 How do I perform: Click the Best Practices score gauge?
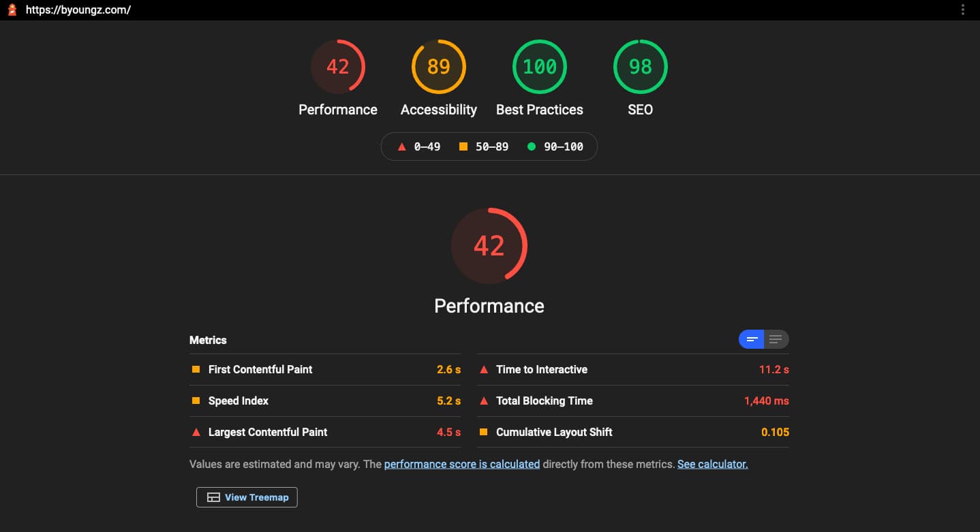[x=539, y=67]
